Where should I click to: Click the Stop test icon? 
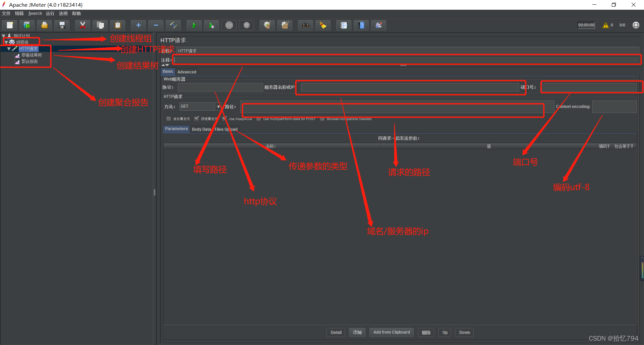[229, 25]
